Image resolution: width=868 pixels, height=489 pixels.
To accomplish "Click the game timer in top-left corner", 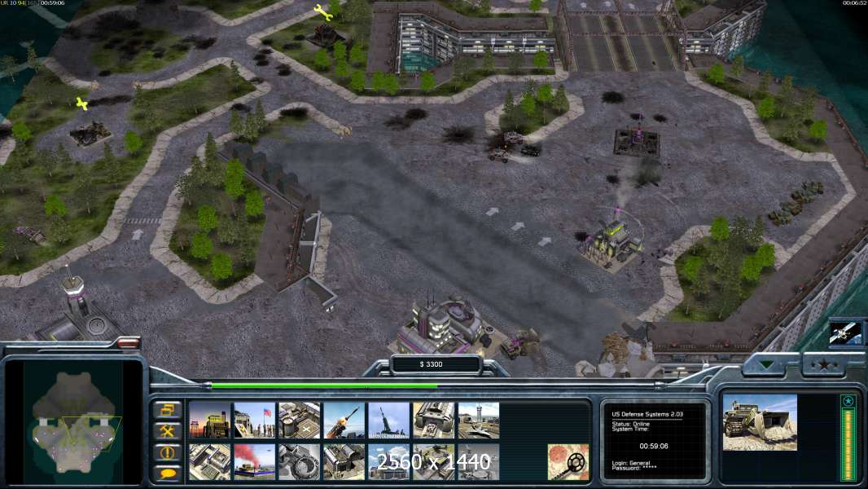I will (52, 2).
